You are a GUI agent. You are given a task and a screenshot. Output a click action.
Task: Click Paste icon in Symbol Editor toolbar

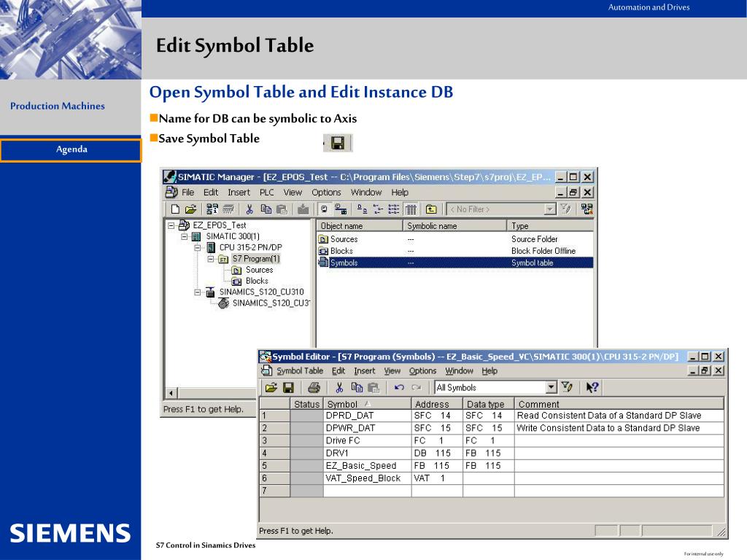click(x=373, y=388)
